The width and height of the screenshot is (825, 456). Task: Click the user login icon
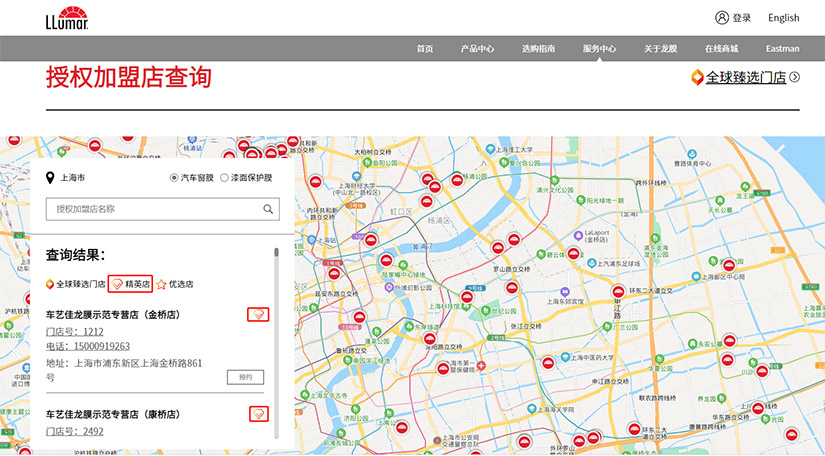pyautogui.click(x=722, y=17)
